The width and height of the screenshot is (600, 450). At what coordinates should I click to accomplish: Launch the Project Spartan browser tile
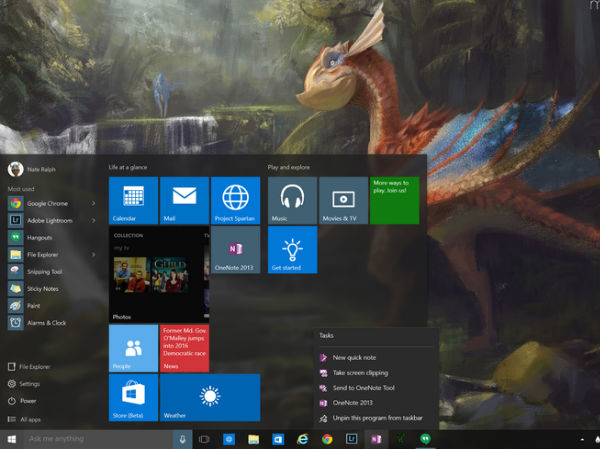pyautogui.click(x=235, y=199)
